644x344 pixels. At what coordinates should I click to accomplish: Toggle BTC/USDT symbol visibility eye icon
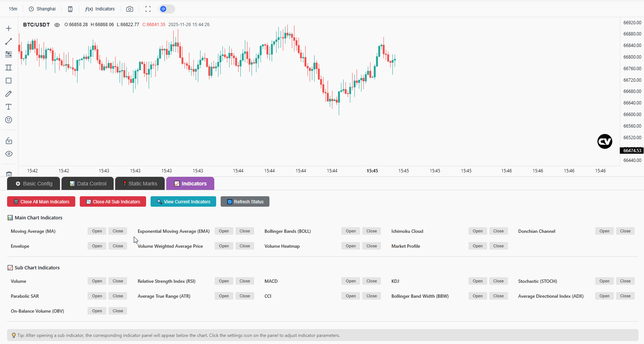[57, 25]
